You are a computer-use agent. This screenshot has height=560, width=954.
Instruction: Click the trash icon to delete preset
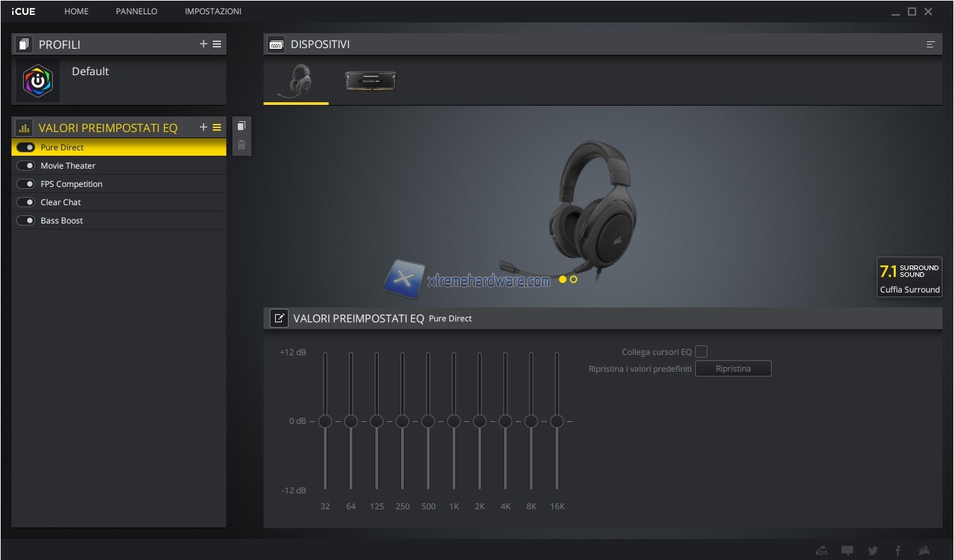[242, 145]
